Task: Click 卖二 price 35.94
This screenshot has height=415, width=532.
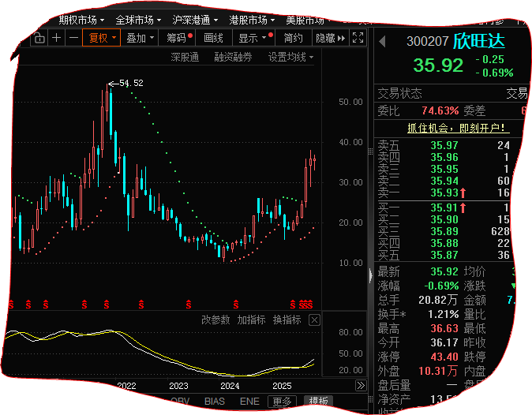Action: [x=444, y=181]
